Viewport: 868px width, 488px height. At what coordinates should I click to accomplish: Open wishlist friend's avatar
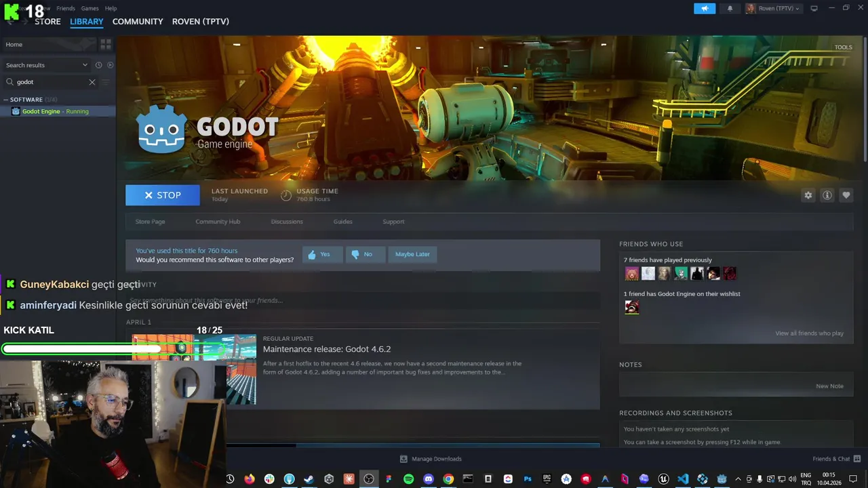click(632, 308)
